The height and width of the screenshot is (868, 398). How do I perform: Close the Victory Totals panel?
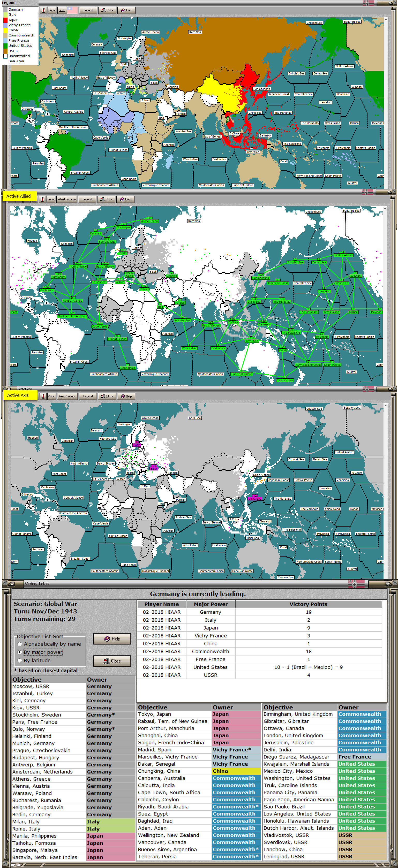112,661
